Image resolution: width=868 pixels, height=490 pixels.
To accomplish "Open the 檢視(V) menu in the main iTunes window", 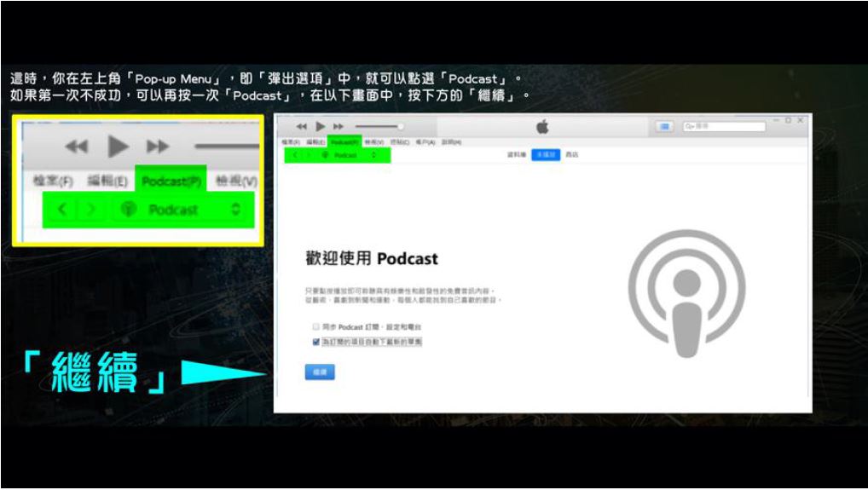I will 374,142.
